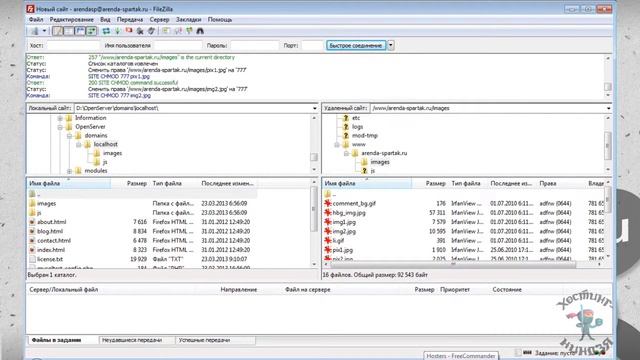Select about.html file icon in local list

(x=32, y=222)
